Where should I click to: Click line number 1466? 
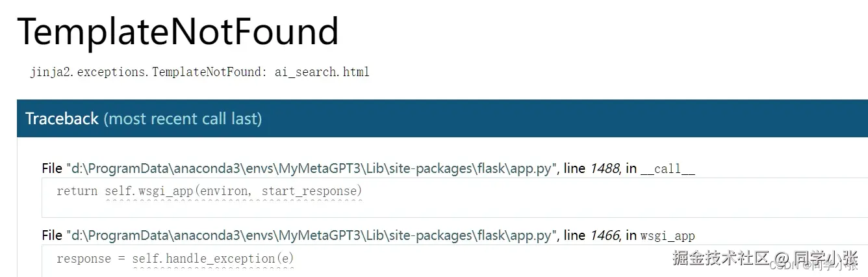pos(604,235)
